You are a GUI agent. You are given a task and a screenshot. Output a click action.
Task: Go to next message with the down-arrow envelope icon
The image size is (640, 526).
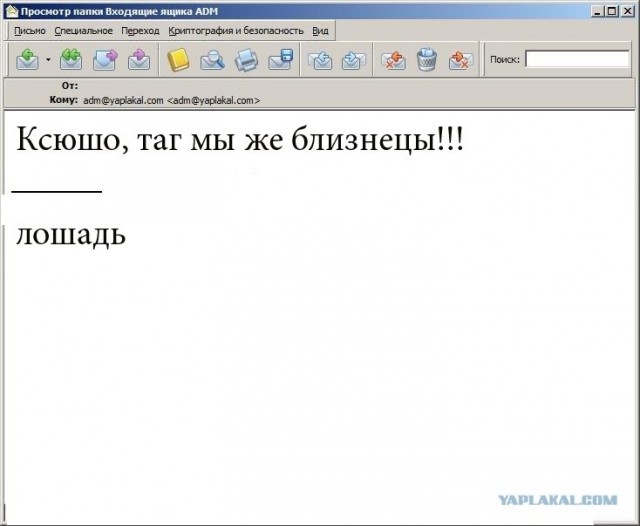pos(353,60)
